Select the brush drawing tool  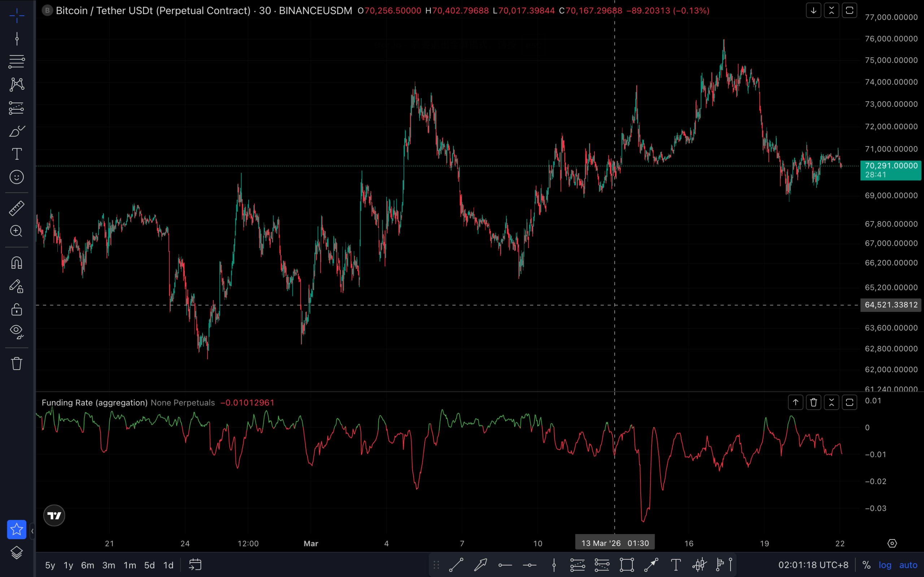pyautogui.click(x=17, y=131)
